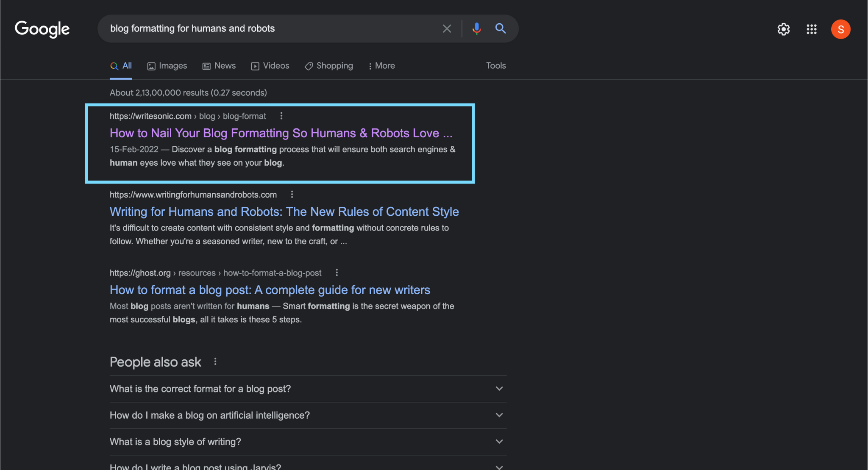This screenshot has height=470, width=868.
Task: Click the voice search microphone icon
Action: pyautogui.click(x=476, y=28)
